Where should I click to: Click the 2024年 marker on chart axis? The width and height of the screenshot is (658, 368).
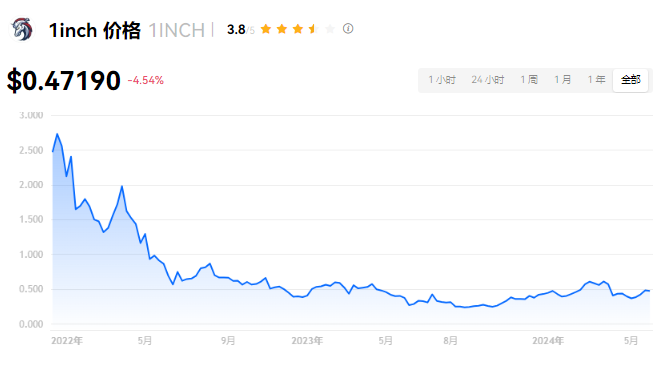(x=548, y=341)
